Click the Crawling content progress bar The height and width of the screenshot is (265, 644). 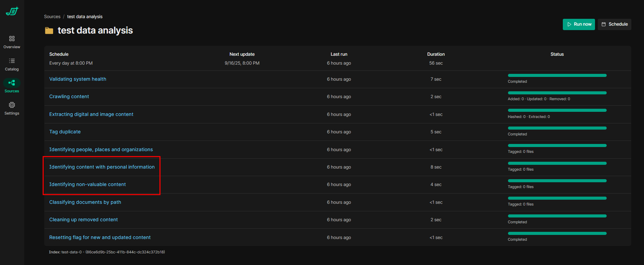(557, 93)
